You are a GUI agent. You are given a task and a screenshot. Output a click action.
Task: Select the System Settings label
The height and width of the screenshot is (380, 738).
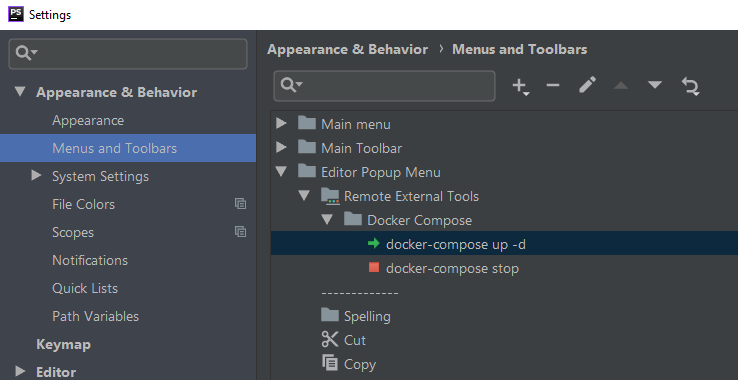pyautogui.click(x=100, y=176)
